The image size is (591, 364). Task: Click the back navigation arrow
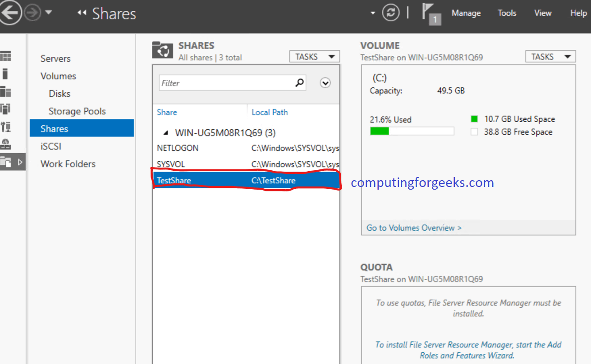point(11,12)
